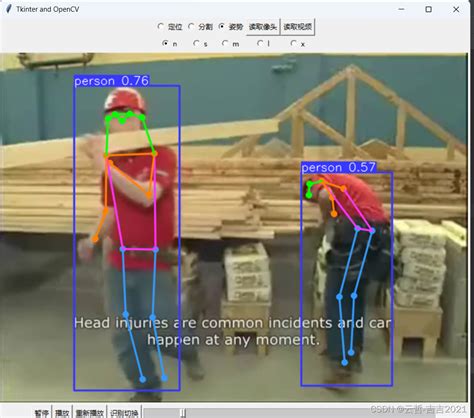Click the read video button (读取视频)
The width and height of the screenshot is (474, 418).
pyautogui.click(x=298, y=27)
